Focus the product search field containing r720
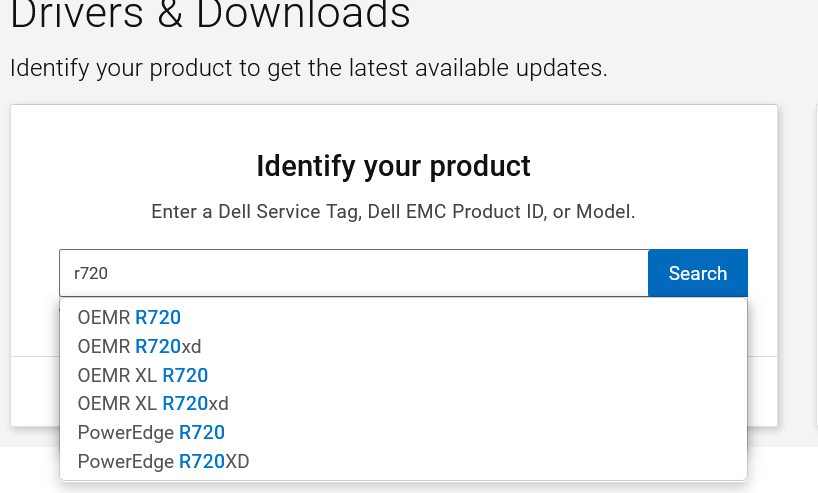The image size is (818, 493). [354, 273]
